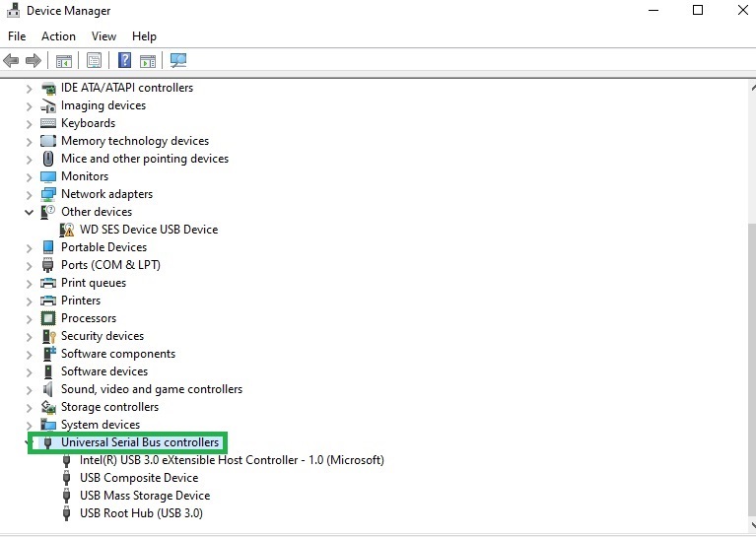Click the vertical scrollbar thumb

[752, 369]
